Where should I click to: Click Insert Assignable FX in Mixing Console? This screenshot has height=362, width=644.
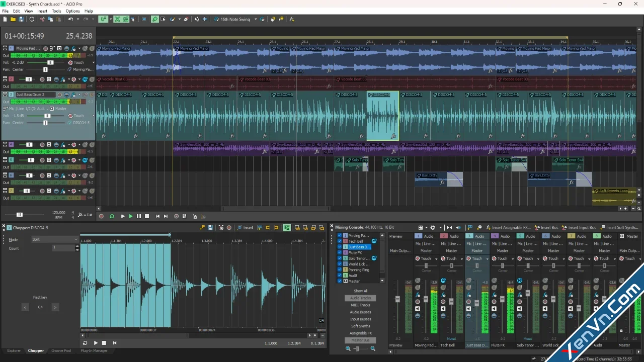coord(508,228)
